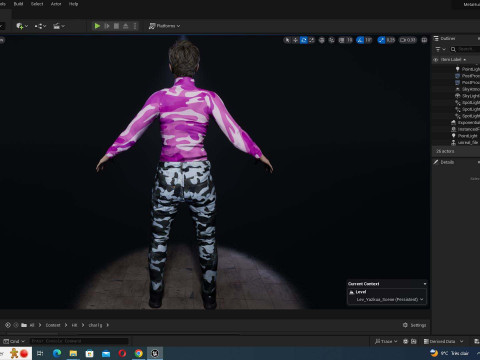Open the Level persistent dropdown in Current Context
Image resolution: width=480 pixels, height=360 pixels.
tap(390, 299)
